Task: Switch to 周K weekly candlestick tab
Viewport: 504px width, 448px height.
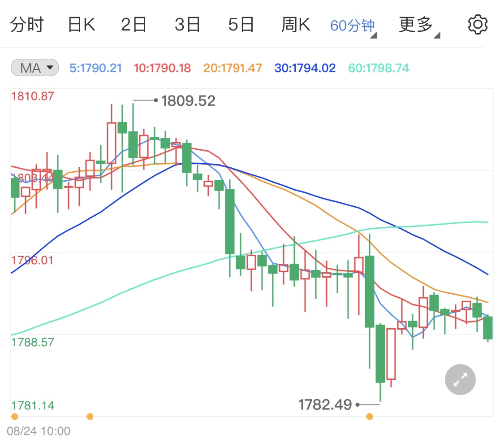Action: (296, 25)
